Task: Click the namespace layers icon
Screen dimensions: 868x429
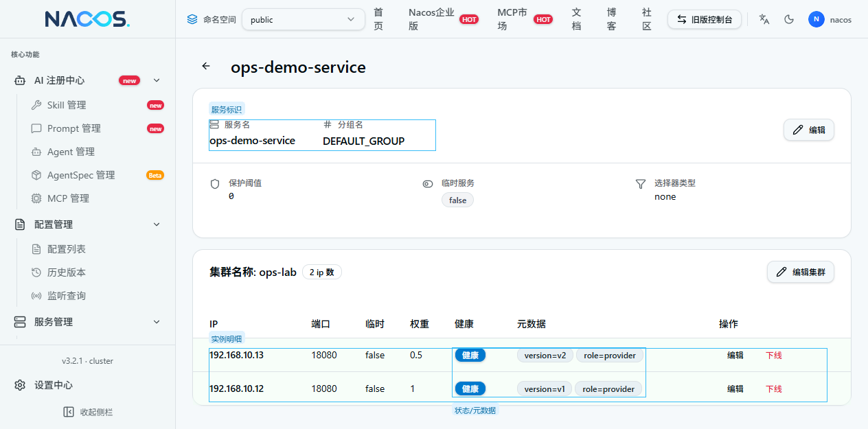Action: click(192, 20)
